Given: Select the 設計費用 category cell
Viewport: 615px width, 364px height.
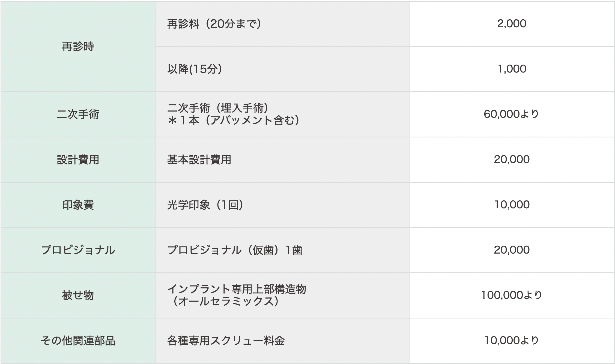Looking at the screenshot, I should [78, 160].
